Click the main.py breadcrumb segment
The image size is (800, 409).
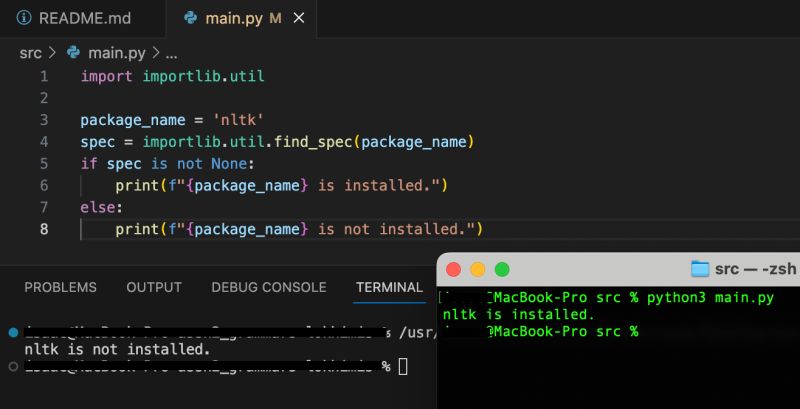pyautogui.click(x=117, y=53)
